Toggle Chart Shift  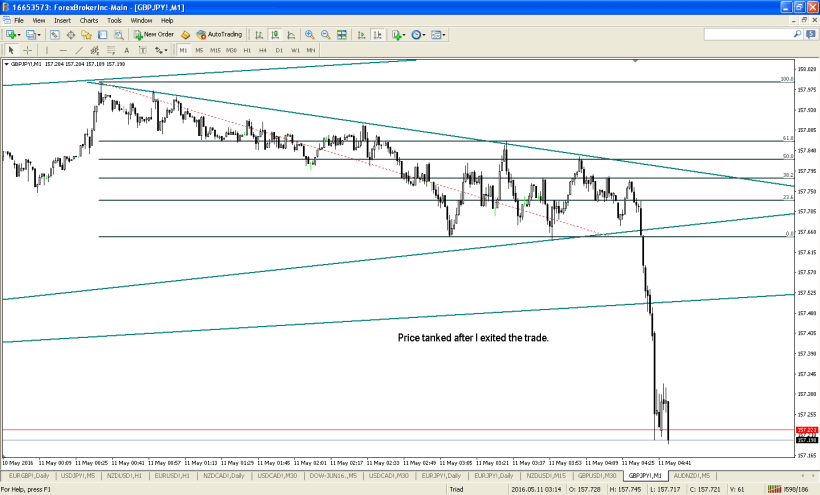pyautogui.click(x=378, y=34)
